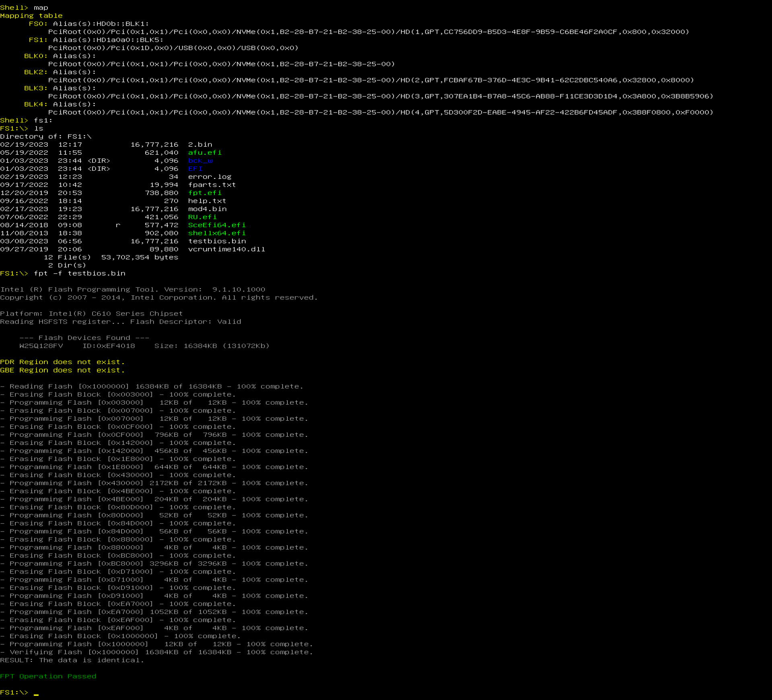This screenshot has width=772, height=700.
Task: Click the mod4.bin file entry
Action: coord(207,209)
